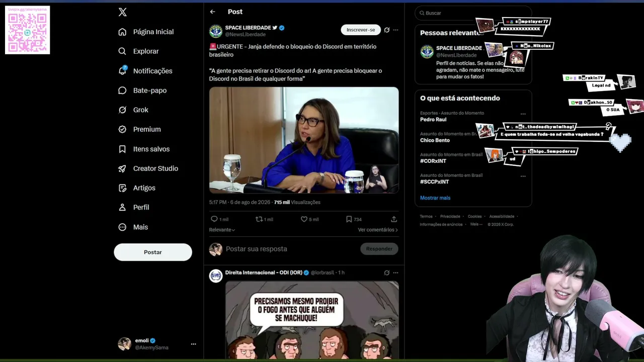Open the Acessibilidade footer link
This screenshot has height=362, width=644.
point(502,217)
